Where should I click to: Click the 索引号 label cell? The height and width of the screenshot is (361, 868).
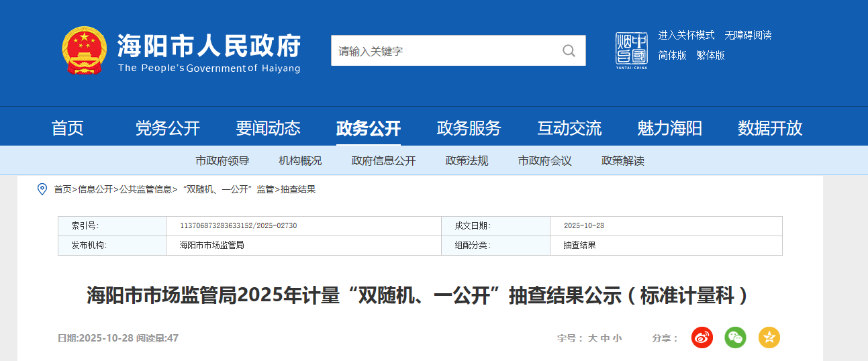coord(112,226)
